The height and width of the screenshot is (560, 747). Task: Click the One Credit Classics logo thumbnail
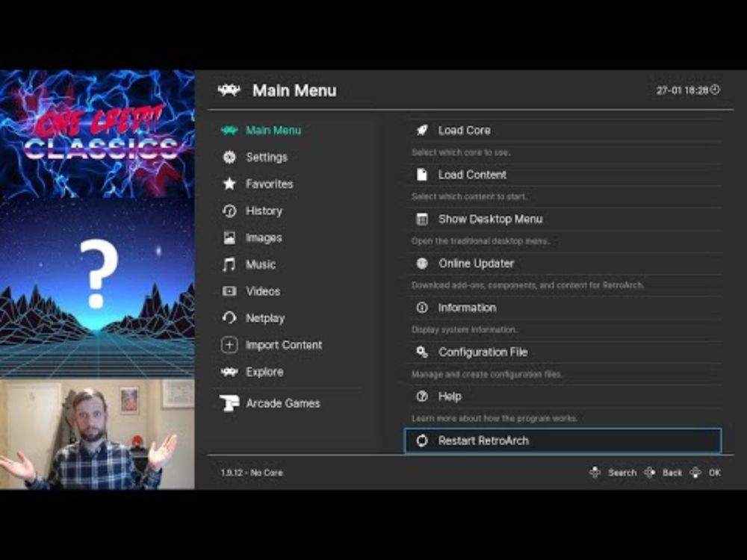[97, 134]
